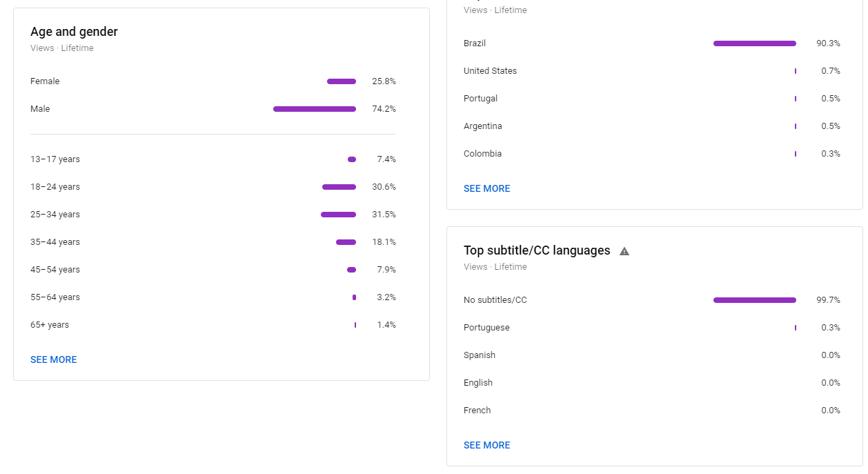Click the 35–44 years bar
This screenshot has width=868, height=474.
(x=346, y=242)
